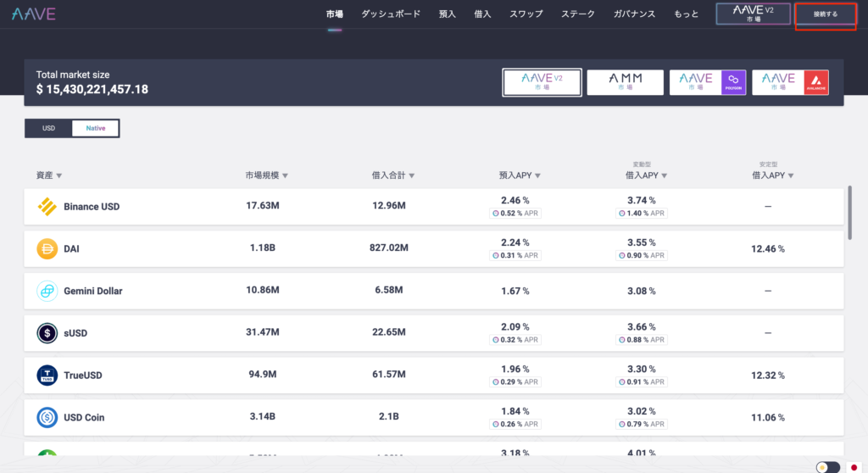Select the AAVE Polygon 市場 card
The image size is (868, 473).
click(x=708, y=82)
